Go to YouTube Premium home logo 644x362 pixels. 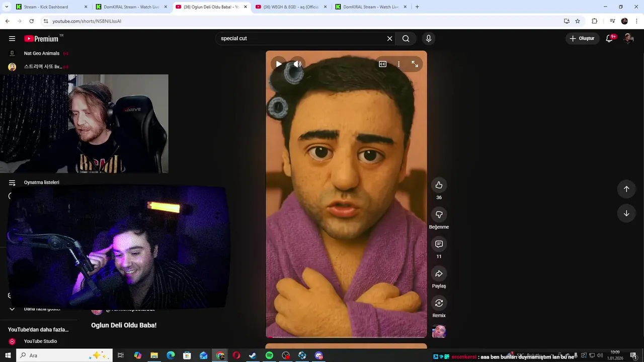[x=41, y=39]
